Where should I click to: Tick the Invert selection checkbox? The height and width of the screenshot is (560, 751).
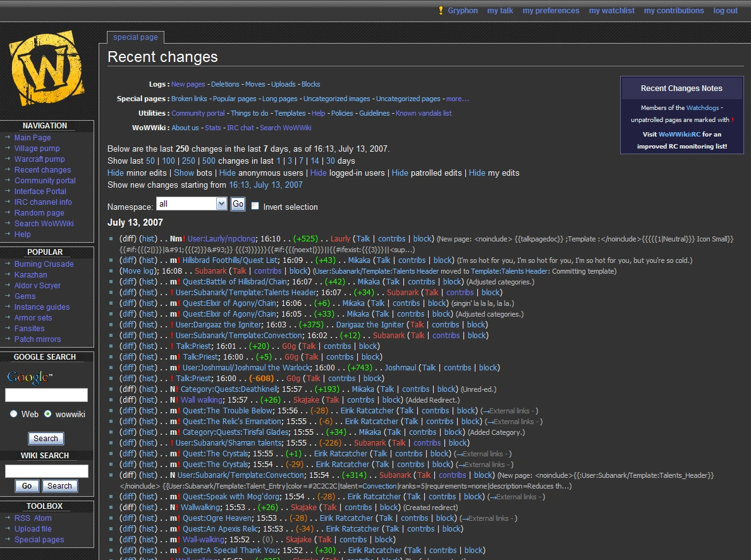255,206
